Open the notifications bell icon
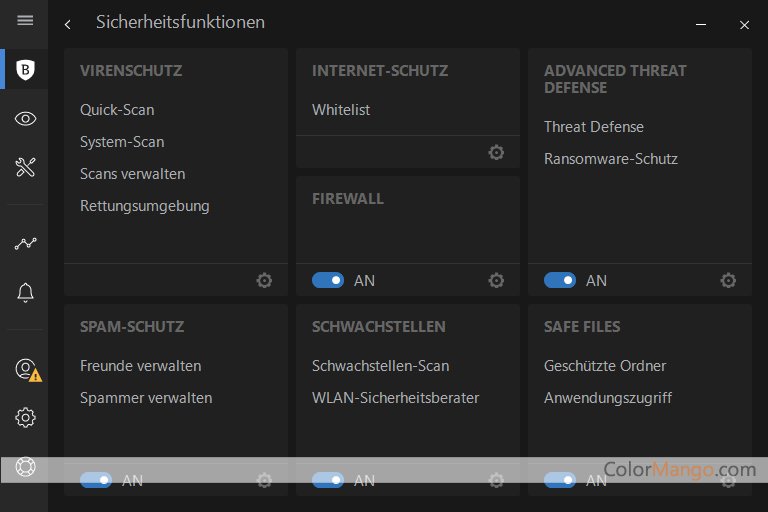The height and width of the screenshot is (512, 768). (x=25, y=292)
